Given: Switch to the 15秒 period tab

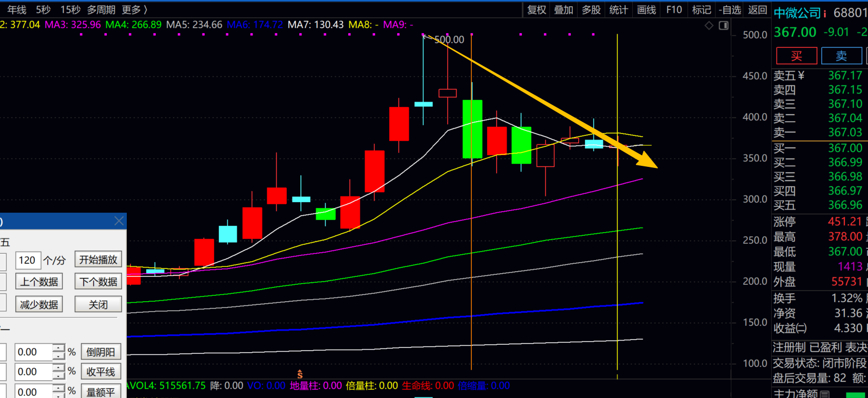Looking at the screenshot, I should tap(70, 10).
